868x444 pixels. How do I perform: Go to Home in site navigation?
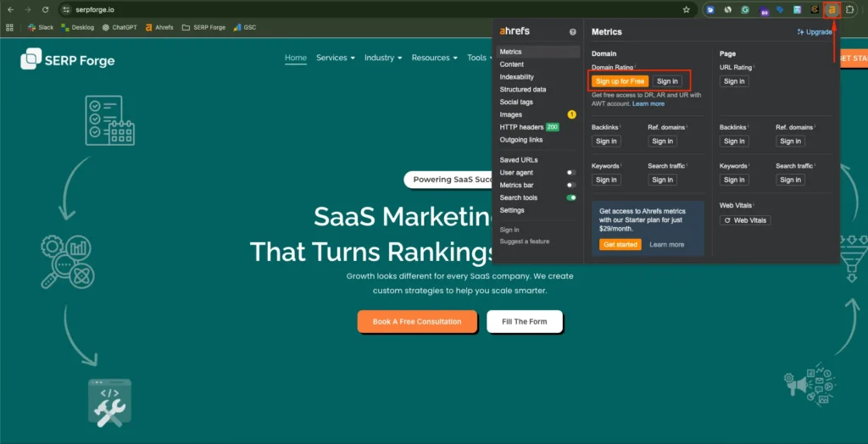pos(296,58)
